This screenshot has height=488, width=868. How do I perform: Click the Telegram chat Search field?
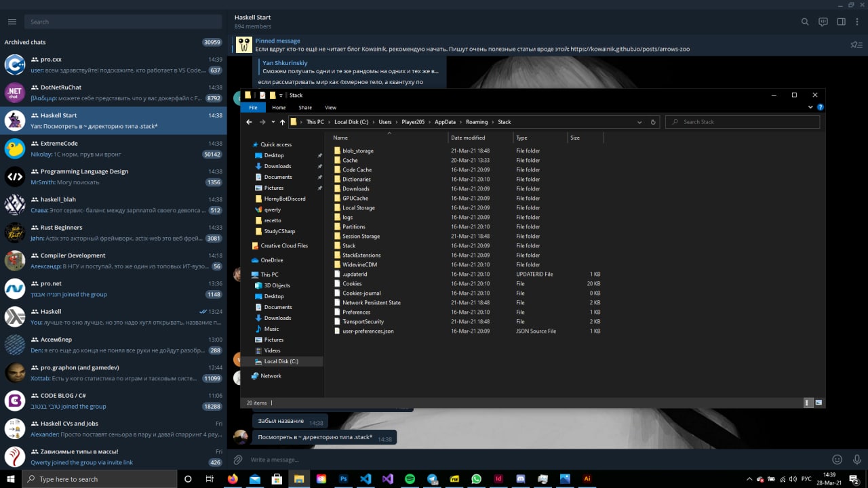tap(123, 22)
